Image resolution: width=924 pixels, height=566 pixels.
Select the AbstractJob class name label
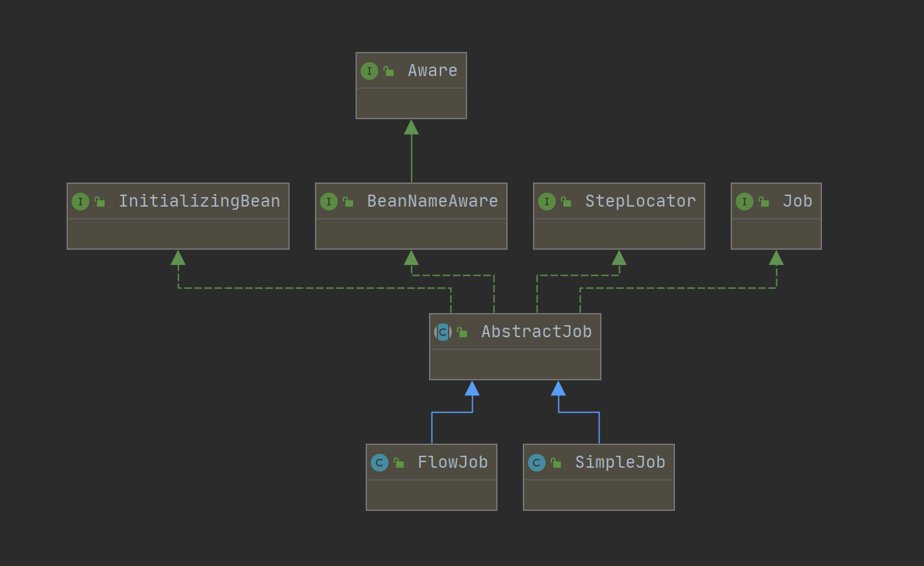[536, 331]
